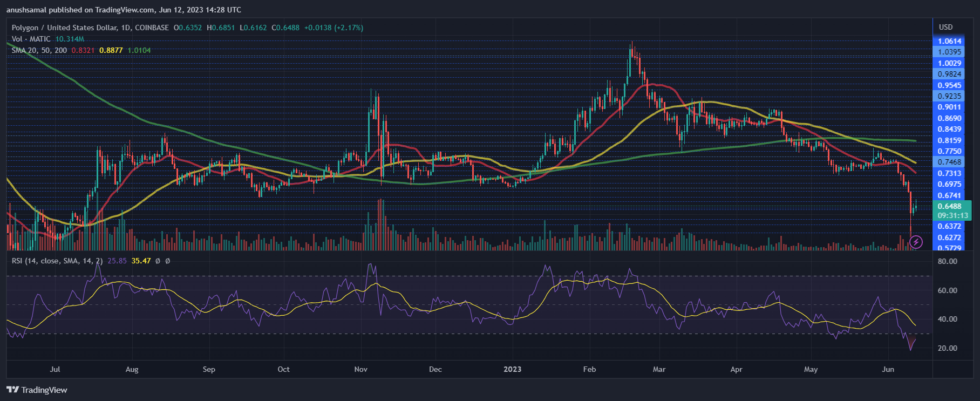Click the SMA 20, 50, 200 indicator label
980x401 pixels.
click(39, 50)
